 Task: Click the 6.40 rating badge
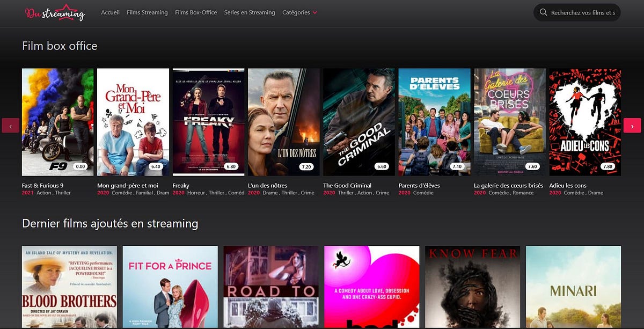pos(156,166)
